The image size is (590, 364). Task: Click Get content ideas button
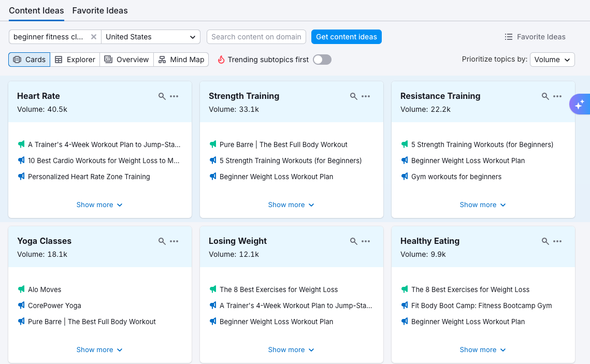347,37
